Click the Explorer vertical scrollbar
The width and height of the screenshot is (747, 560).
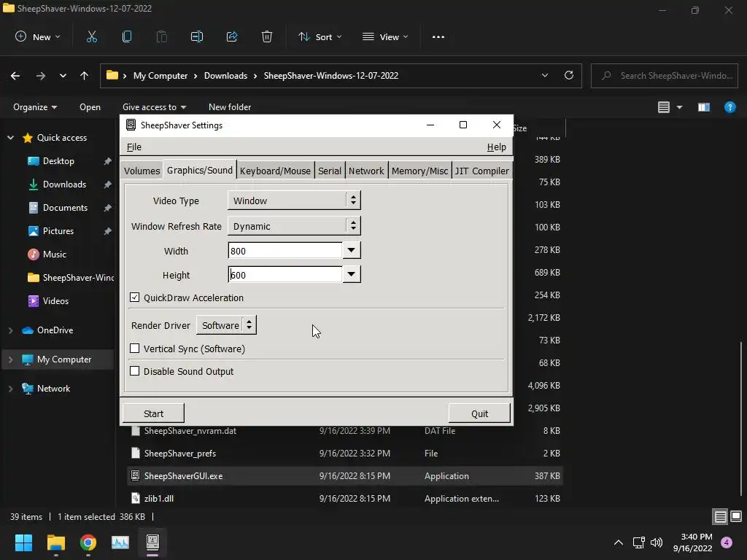pos(742,419)
